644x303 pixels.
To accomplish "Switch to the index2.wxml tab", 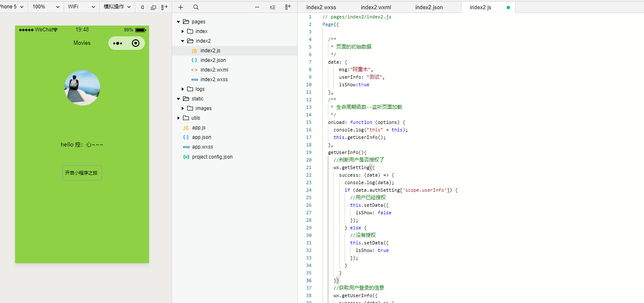I will 376,8.
